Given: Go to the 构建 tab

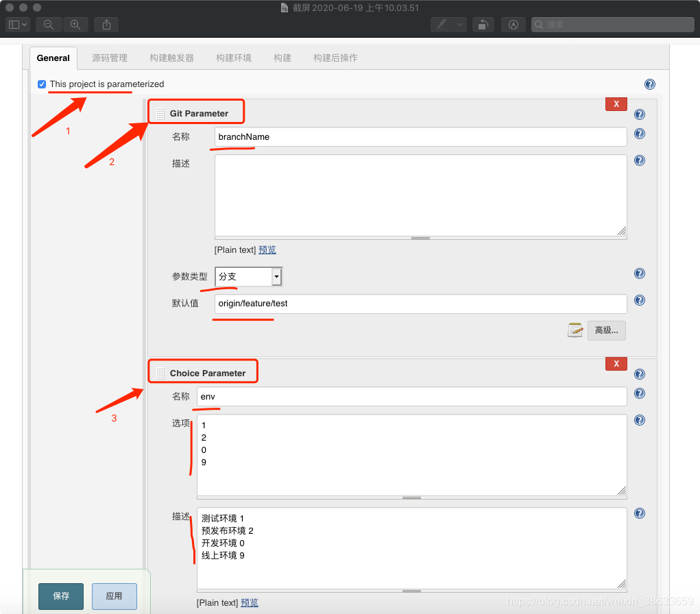Looking at the screenshot, I should click(x=282, y=58).
